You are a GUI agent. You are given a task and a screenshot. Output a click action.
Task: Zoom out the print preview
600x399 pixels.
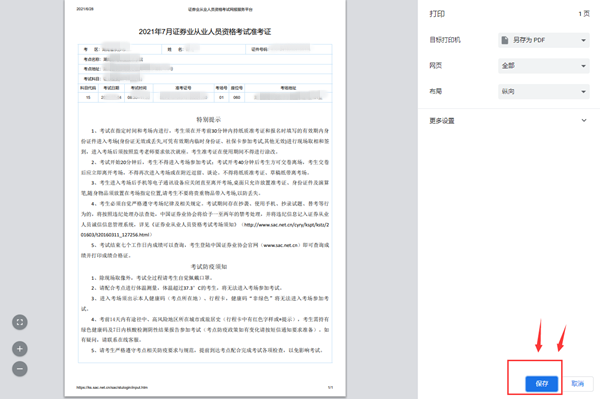pyautogui.click(x=20, y=369)
